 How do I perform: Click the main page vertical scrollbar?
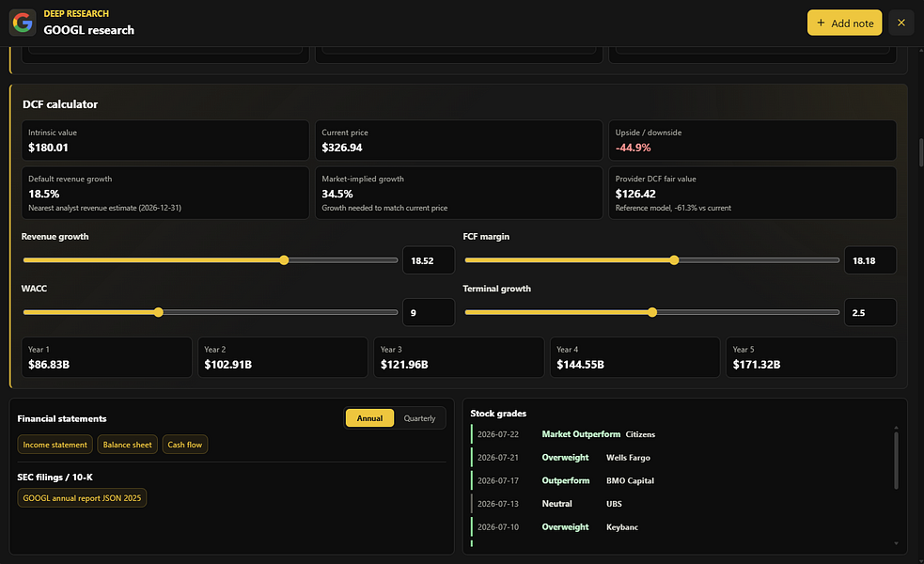[920, 153]
